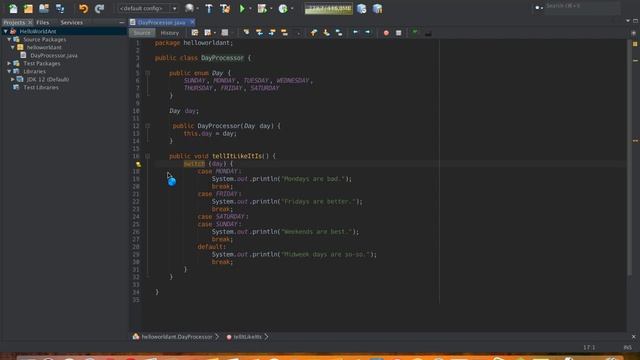Click helloworldant.DayProcessor breadcrumb
This screenshot has height=360, width=640.
(x=177, y=337)
